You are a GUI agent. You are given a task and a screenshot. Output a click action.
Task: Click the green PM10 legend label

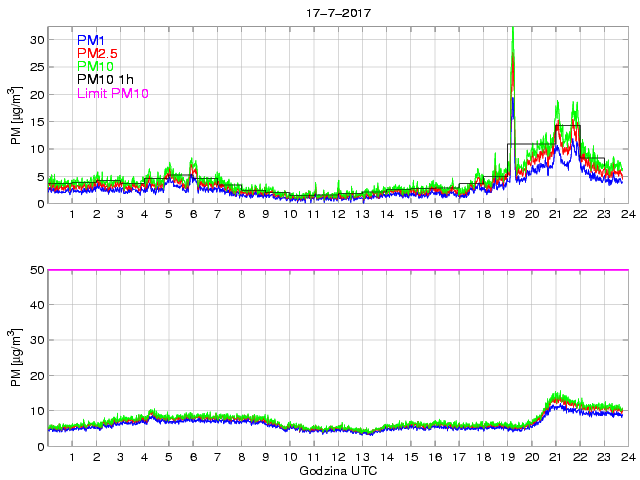click(95, 67)
